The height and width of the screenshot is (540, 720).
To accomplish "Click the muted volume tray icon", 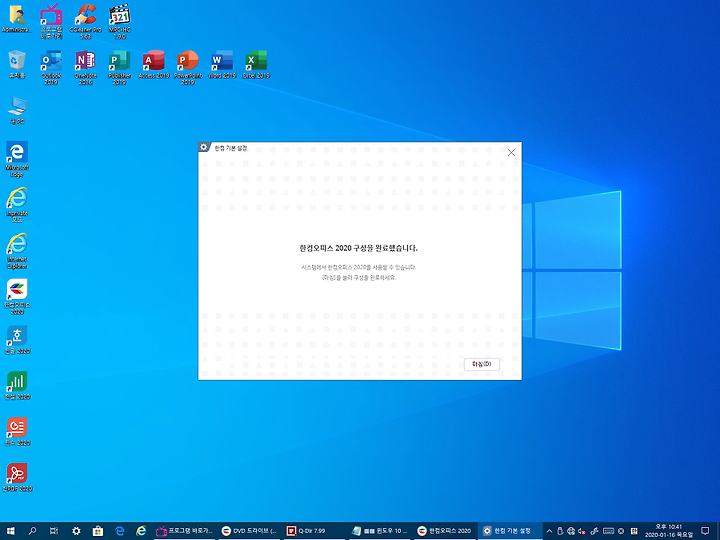I will click(x=582, y=531).
